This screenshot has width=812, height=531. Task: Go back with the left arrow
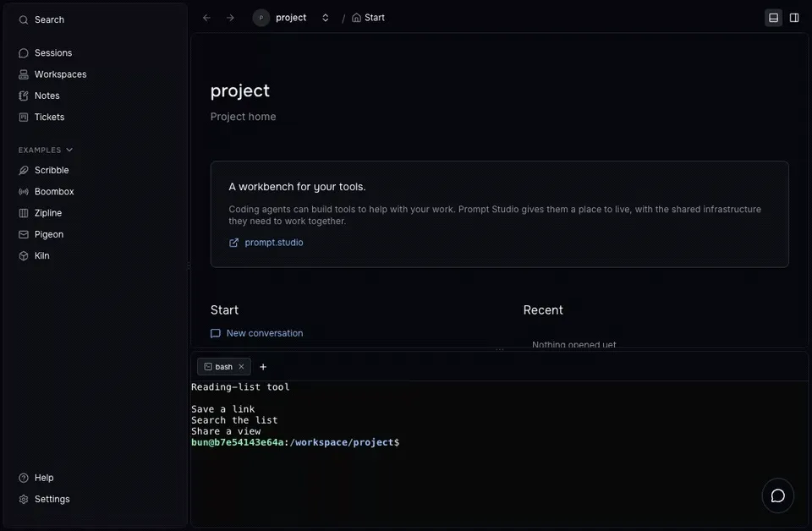click(206, 18)
